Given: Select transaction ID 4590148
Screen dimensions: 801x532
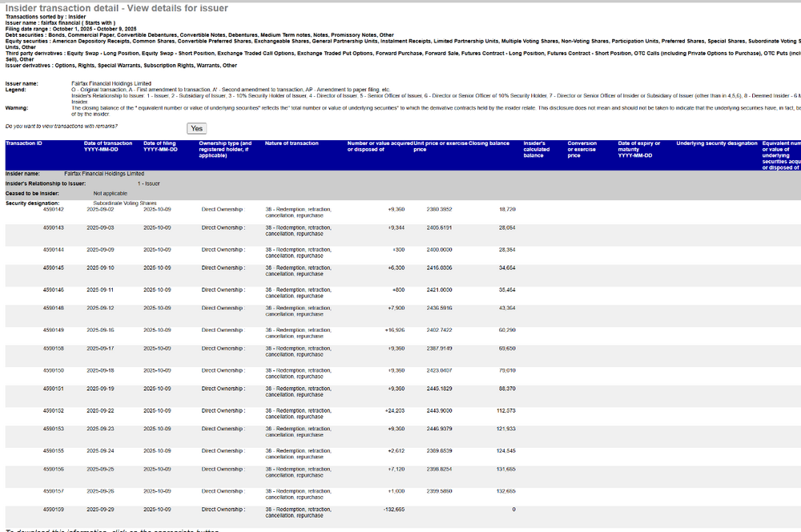Looking at the screenshot, I should [54, 308].
